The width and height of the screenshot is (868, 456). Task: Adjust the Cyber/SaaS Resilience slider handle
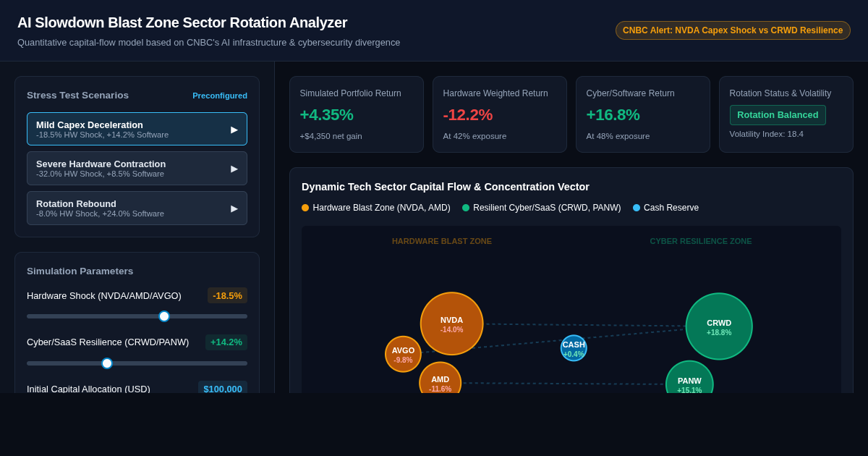[107, 363]
